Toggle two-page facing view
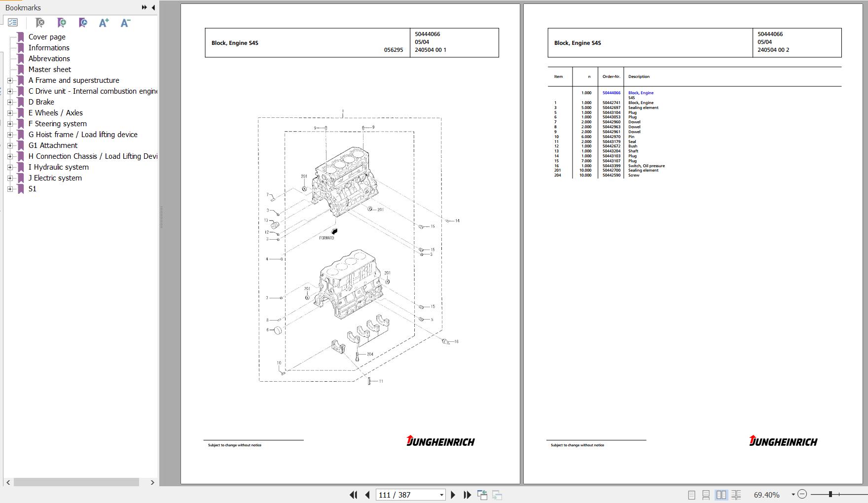Screen dimensions: 868x503 click(x=721, y=495)
